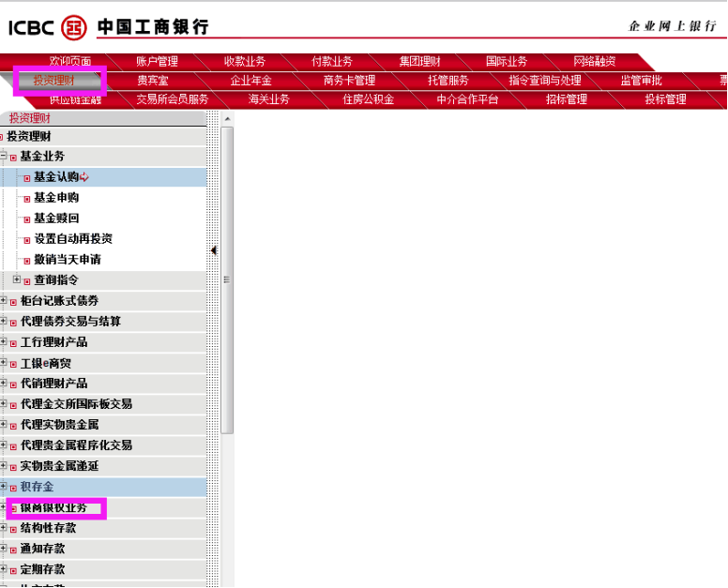Viewport: 728px width, 588px height.
Task: Expand the 定期存款 node
Action: pyautogui.click(x=4, y=569)
